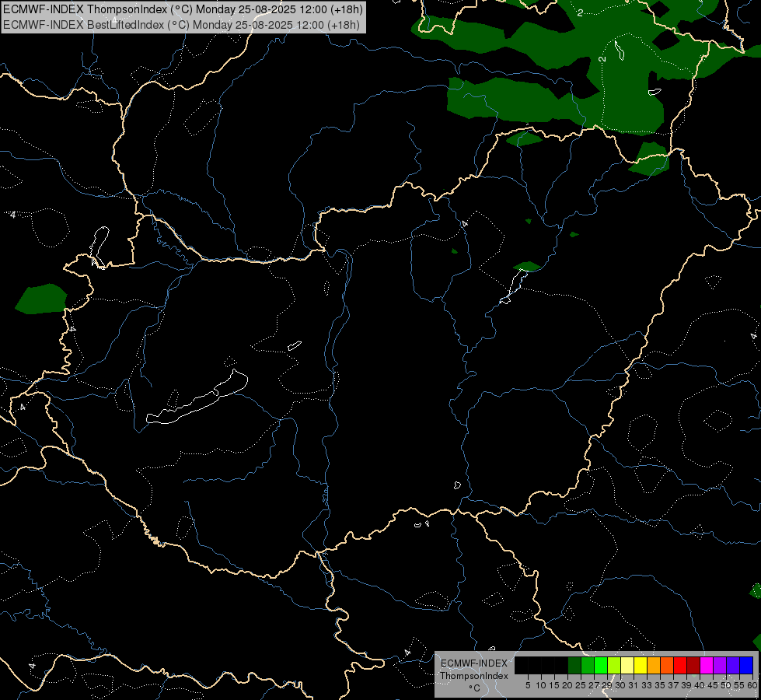Screen dimensions: 761x700
Task: Click the legend tick value 25
Action: click(x=581, y=685)
